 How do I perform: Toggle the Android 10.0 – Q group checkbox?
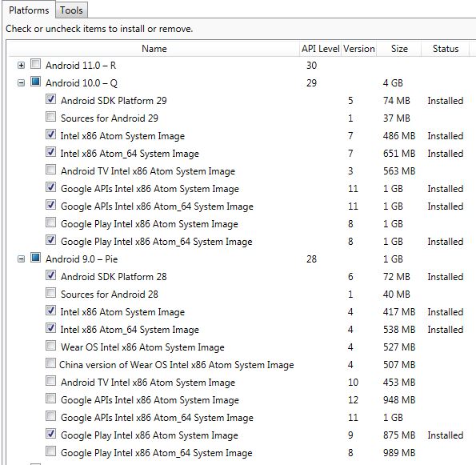point(35,82)
